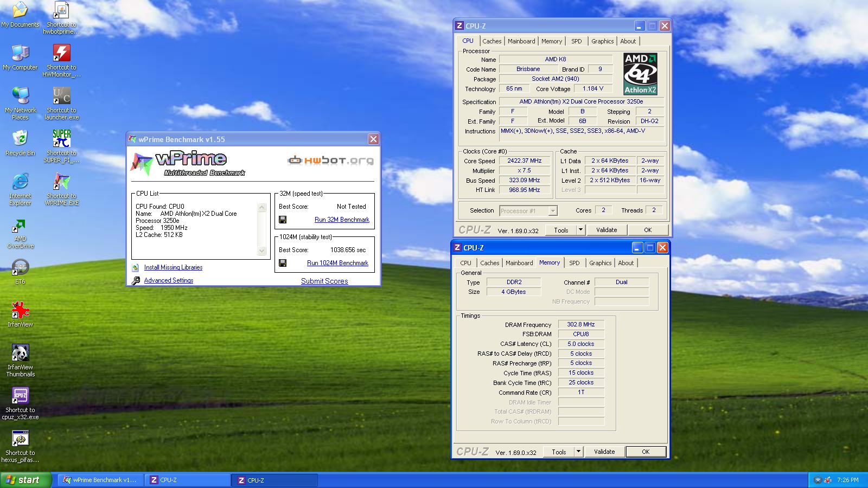Open Memory tab in upper CPU-Z

(x=552, y=41)
